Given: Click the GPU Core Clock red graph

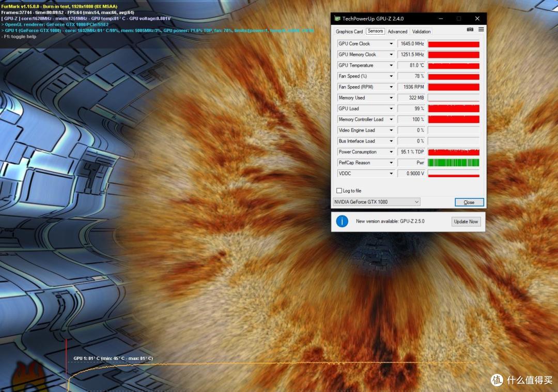Looking at the screenshot, I should 454,44.
